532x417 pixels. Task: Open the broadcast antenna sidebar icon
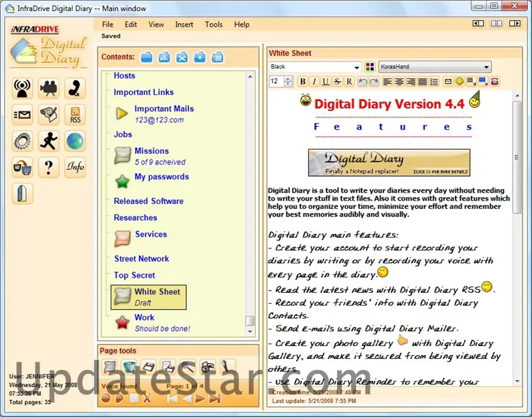pos(23,88)
